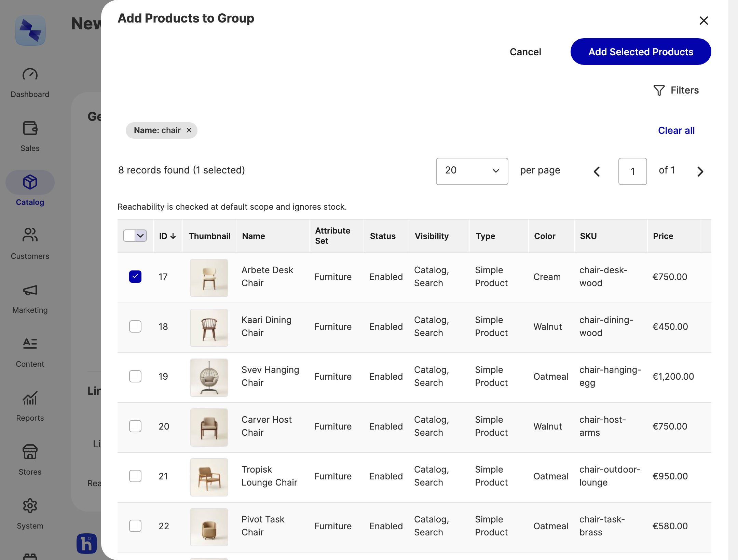Open the System gear icon in sidebar
738x560 pixels.
click(x=30, y=506)
